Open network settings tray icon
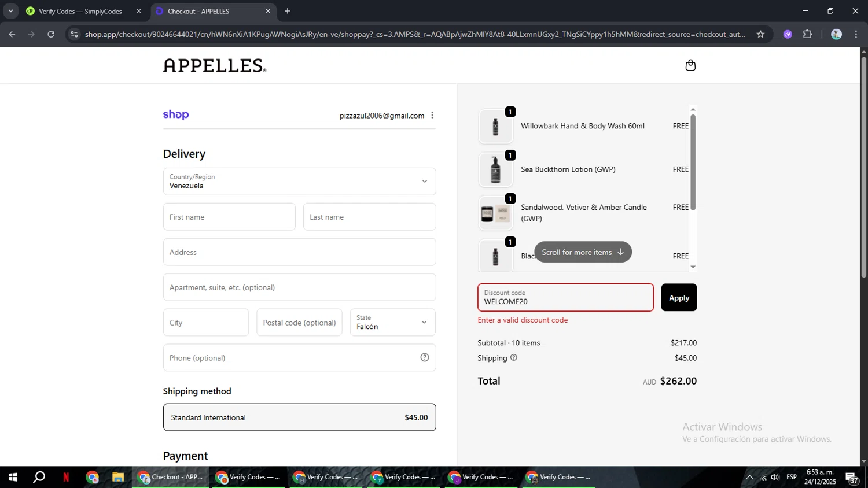The image size is (868, 488). [x=763, y=477]
